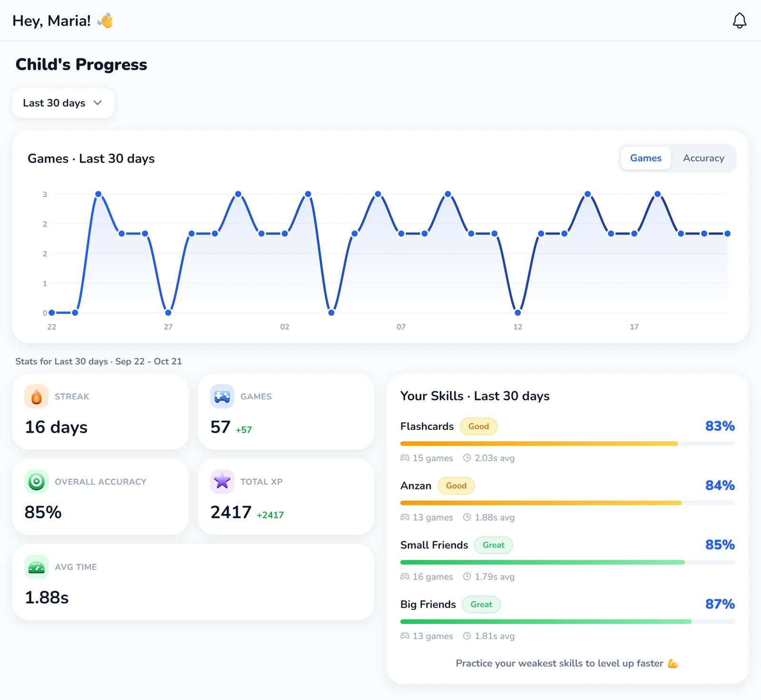761x700 pixels.
Task: Click the Streak flame icon
Action: tap(37, 396)
